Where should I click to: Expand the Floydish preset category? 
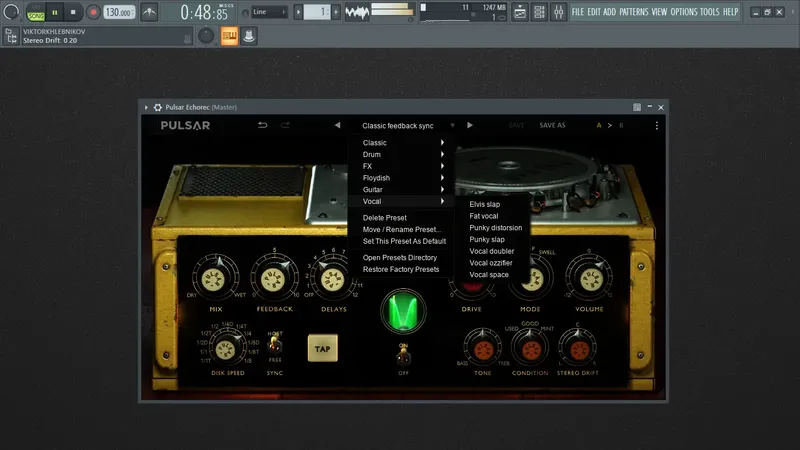401,178
